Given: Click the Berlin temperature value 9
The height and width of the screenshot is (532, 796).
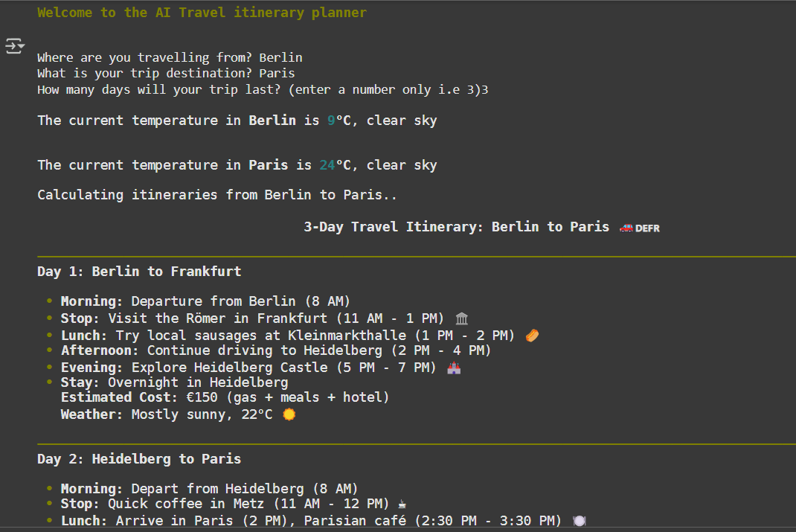Looking at the screenshot, I should coord(331,121).
